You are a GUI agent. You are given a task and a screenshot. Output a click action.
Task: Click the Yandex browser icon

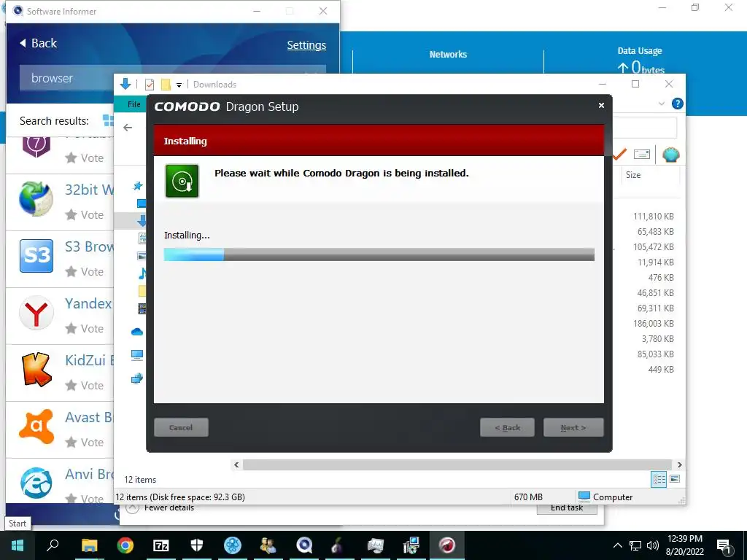point(36,313)
